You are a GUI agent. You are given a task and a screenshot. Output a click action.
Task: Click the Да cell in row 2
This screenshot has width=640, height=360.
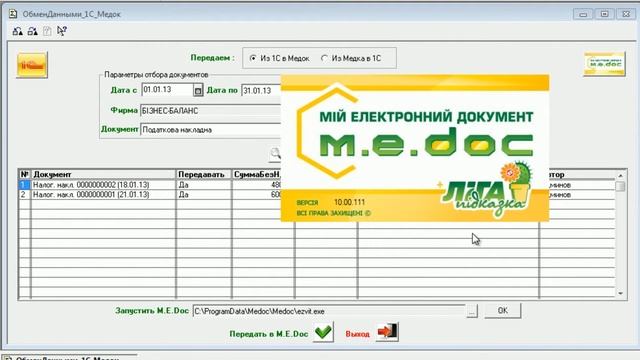(204, 195)
